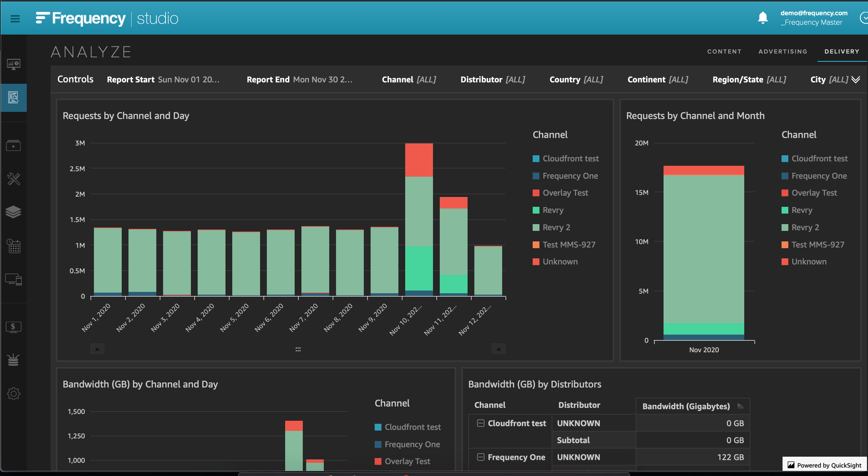This screenshot has width=868, height=476.
Task: Click the Nov 10 stacked bar
Action: click(x=419, y=220)
